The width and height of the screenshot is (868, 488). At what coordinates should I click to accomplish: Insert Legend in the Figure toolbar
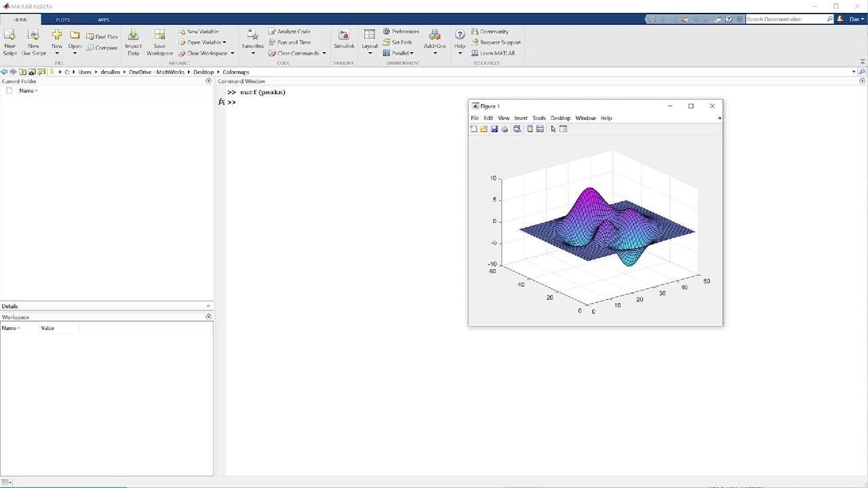pyautogui.click(x=540, y=129)
